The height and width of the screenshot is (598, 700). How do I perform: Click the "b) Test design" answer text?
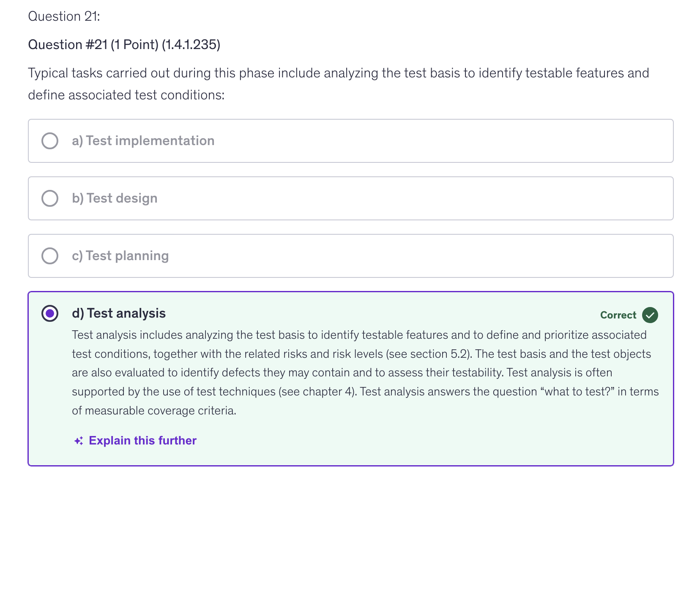(115, 198)
